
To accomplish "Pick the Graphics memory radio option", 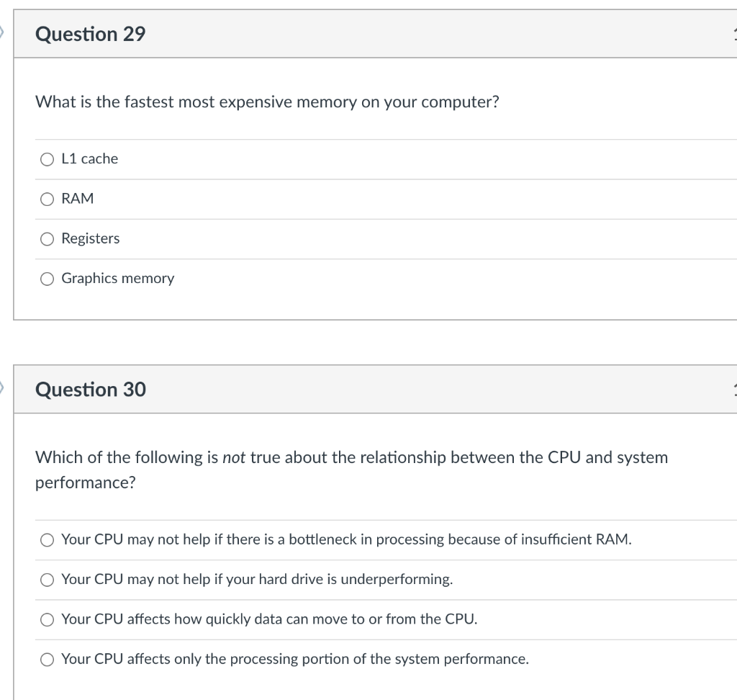I will (x=47, y=279).
